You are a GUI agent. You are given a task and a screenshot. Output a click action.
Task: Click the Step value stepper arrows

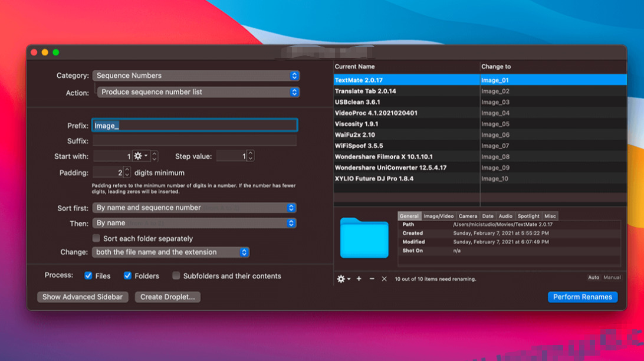(x=250, y=156)
